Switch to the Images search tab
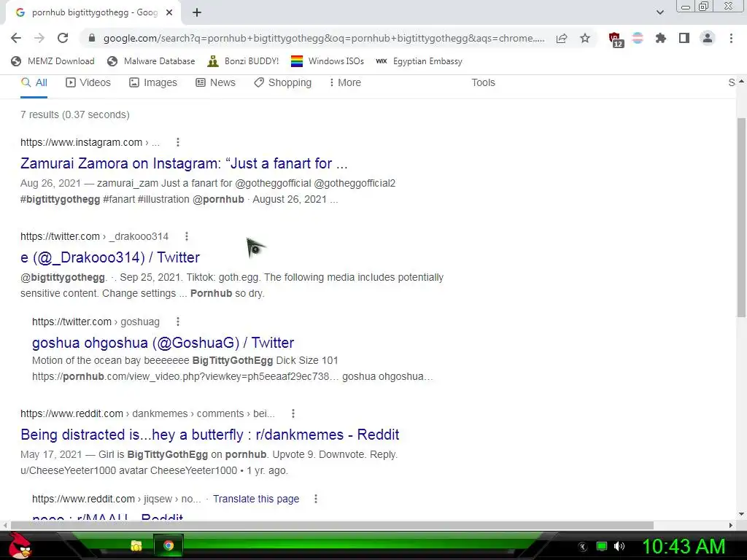 [153, 82]
